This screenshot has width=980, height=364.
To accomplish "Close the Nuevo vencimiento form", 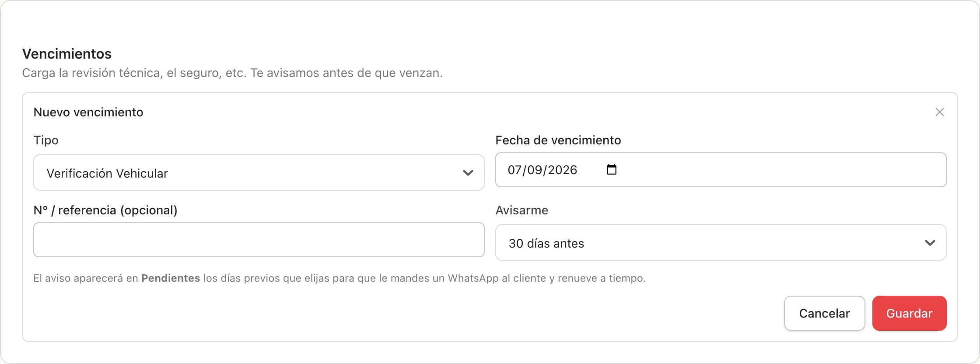I will tap(939, 112).
